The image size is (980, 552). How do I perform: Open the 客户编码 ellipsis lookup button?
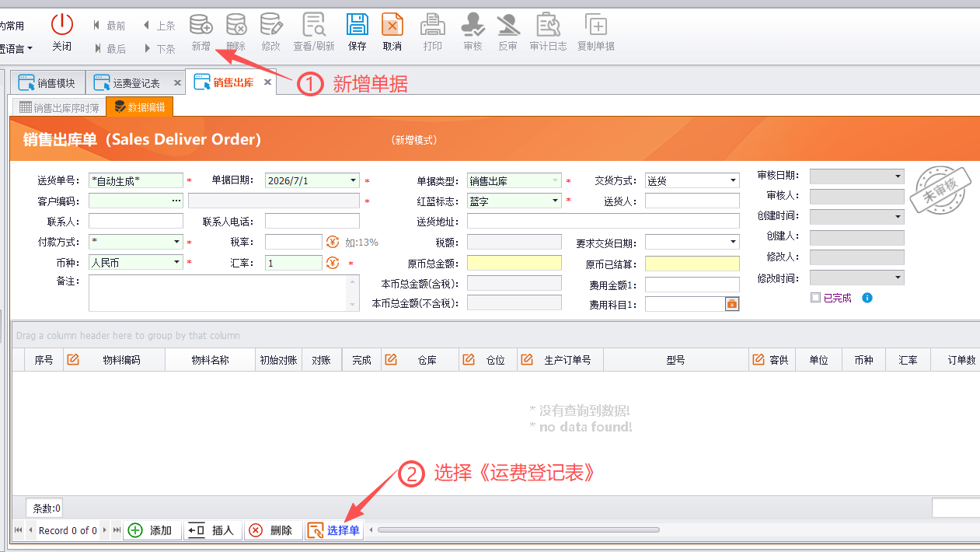click(176, 201)
